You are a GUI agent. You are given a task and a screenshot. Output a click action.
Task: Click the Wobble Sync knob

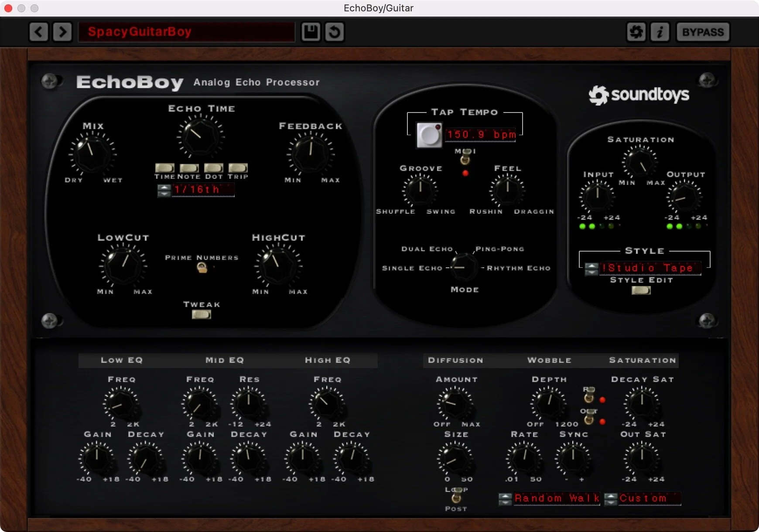573,457
